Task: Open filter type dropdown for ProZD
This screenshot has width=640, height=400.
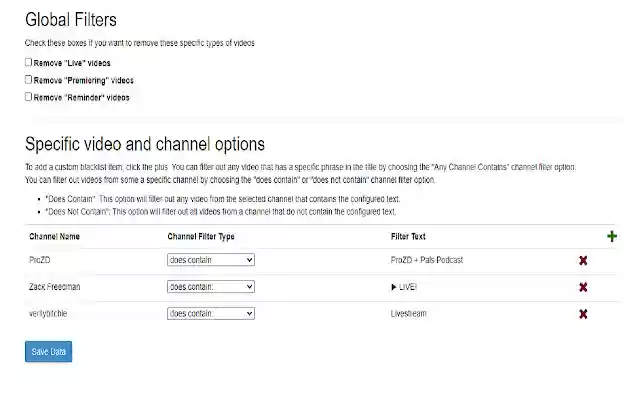Action: (x=211, y=260)
